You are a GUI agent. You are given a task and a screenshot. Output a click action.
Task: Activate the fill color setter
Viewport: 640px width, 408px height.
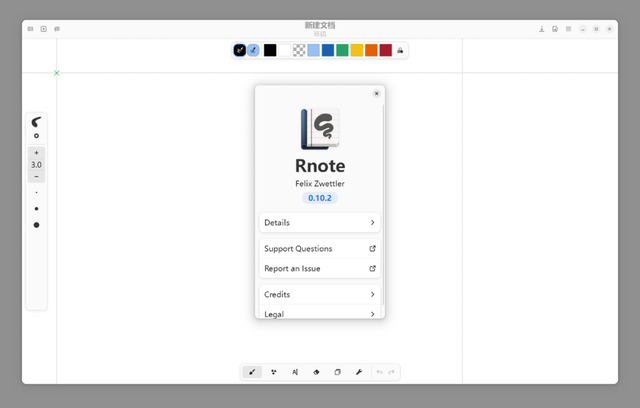click(x=253, y=50)
